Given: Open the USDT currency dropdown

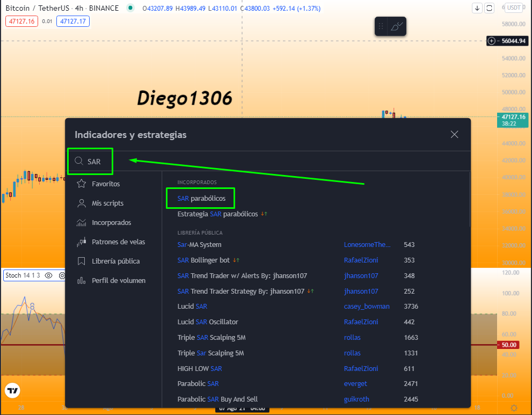Looking at the screenshot, I should coord(515,8).
